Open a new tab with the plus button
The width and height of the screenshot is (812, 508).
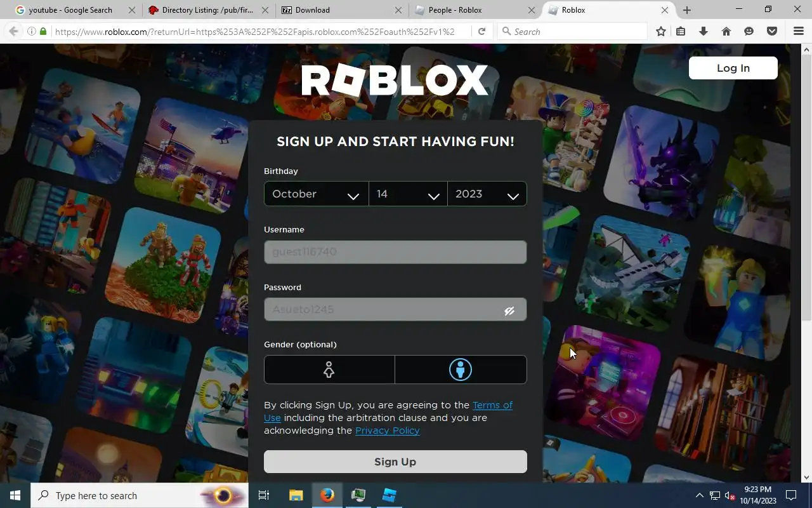[x=687, y=10]
